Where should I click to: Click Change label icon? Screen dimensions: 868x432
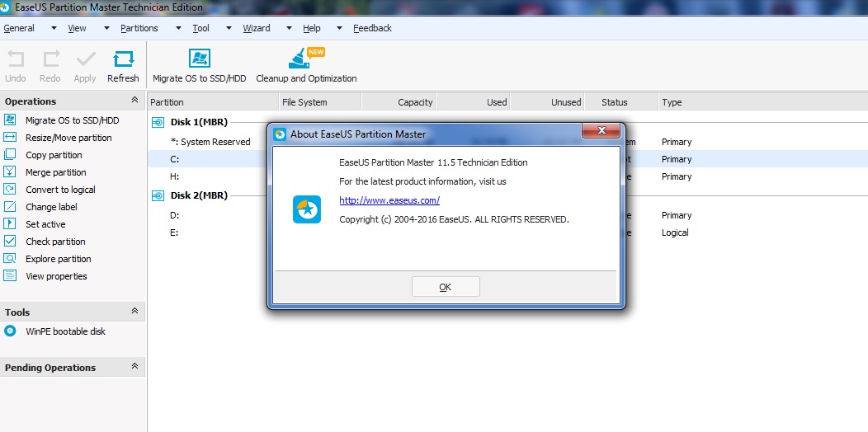(x=10, y=207)
